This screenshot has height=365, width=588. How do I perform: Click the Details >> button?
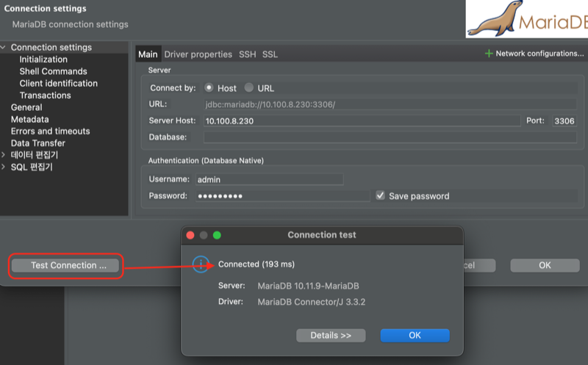coord(331,336)
